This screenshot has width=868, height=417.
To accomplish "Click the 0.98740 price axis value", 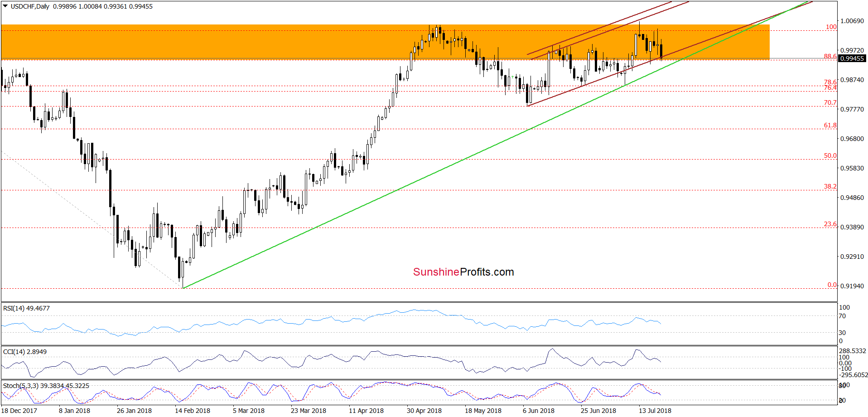I will [x=852, y=80].
